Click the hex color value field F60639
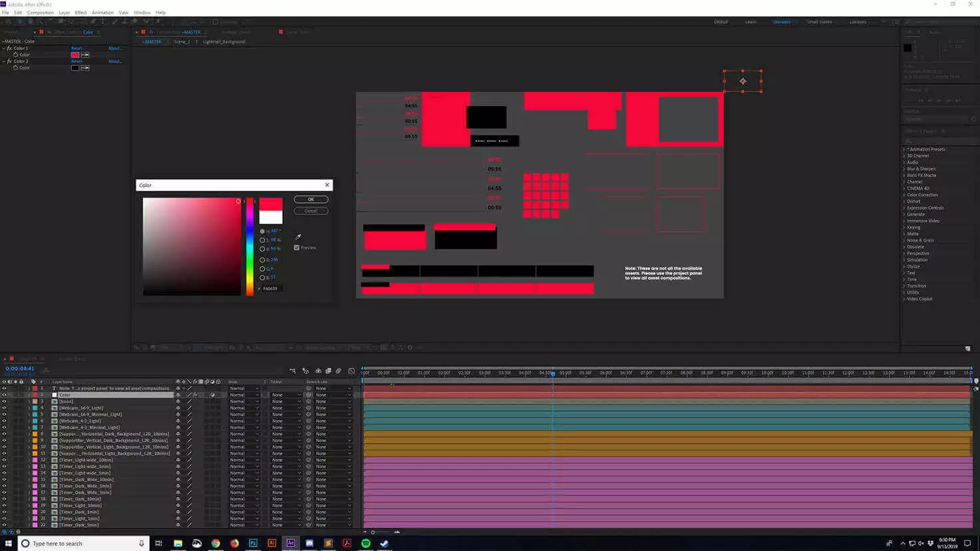The height and width of the screenshot is (551, 980). [x=271, y=289]
